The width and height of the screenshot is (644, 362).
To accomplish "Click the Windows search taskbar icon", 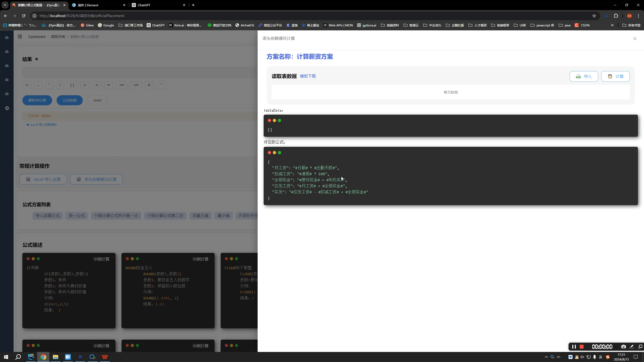I will [18, 357].
